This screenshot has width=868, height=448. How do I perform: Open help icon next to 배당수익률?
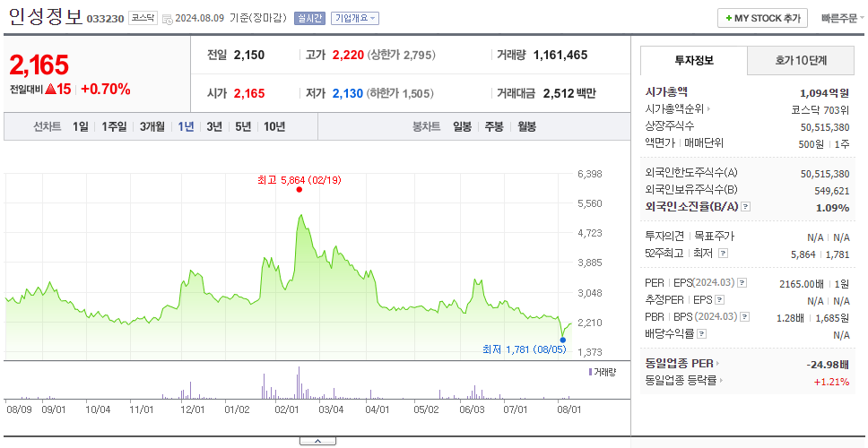point(701,334)
